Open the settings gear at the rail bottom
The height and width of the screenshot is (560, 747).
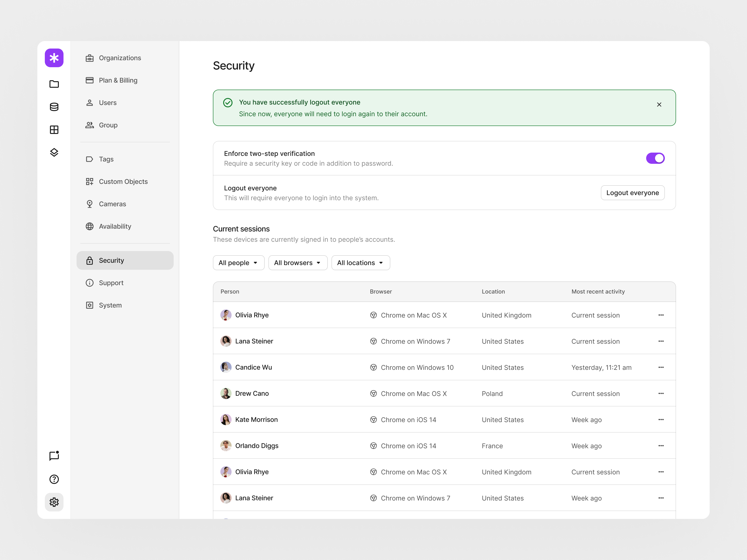click(x=54, y=502)
